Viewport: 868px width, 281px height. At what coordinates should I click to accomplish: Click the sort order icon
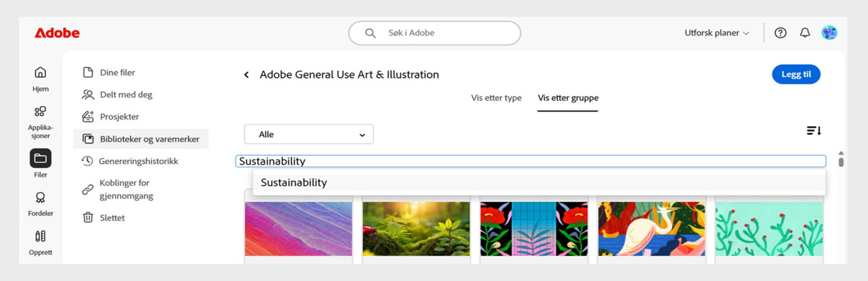click(x=813, y=131)
